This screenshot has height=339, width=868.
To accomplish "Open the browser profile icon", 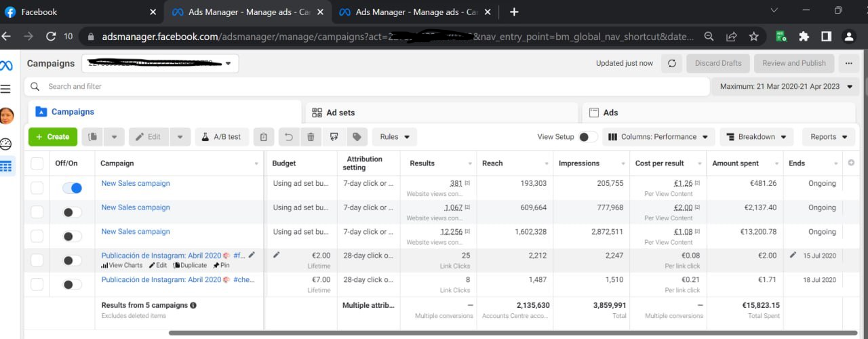I will coord(848,37).
